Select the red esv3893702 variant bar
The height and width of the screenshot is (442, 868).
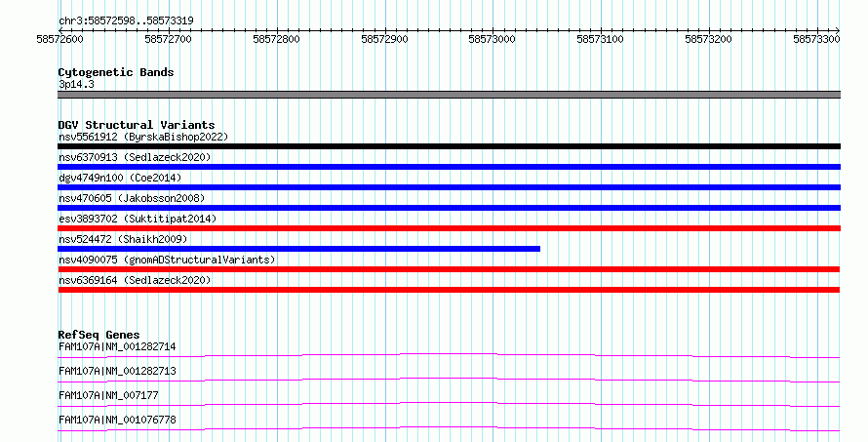(449, 228)
